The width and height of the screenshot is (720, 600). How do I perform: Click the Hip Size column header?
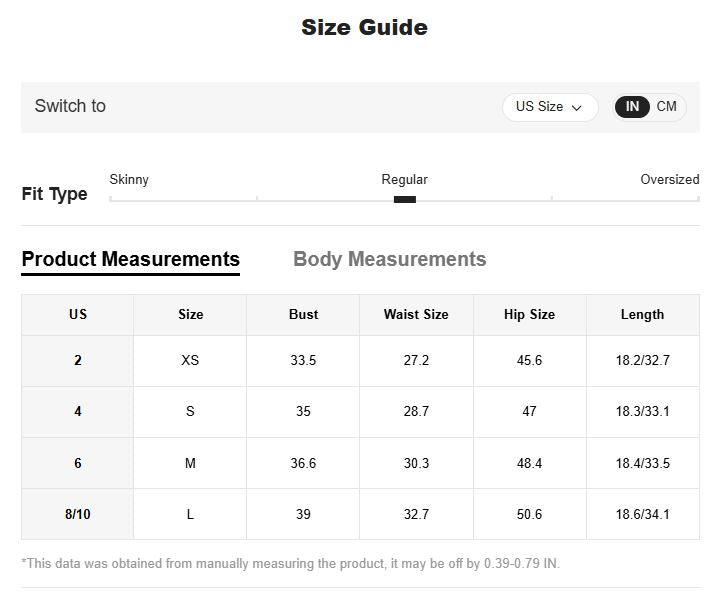529,314
